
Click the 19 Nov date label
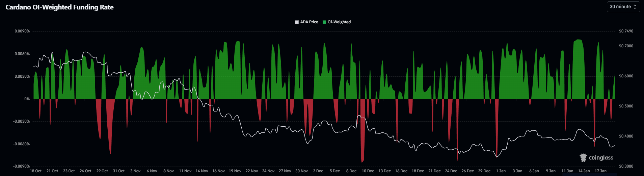point(235,171)
